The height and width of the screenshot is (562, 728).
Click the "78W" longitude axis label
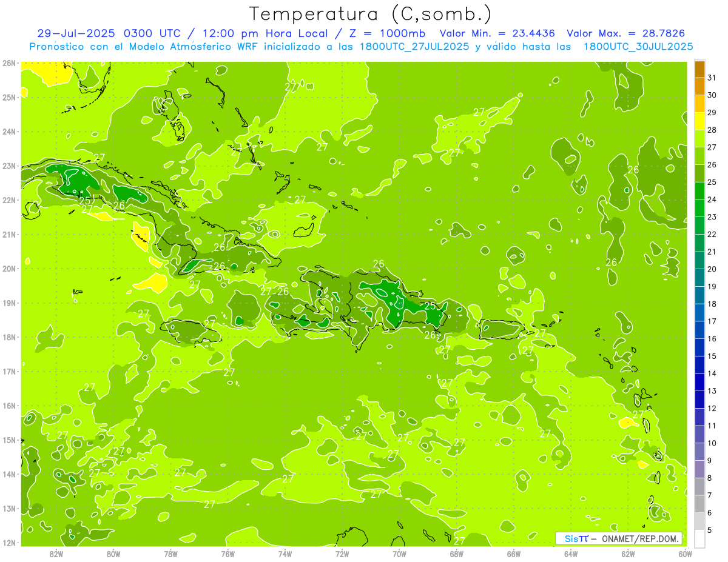(170, 554)
